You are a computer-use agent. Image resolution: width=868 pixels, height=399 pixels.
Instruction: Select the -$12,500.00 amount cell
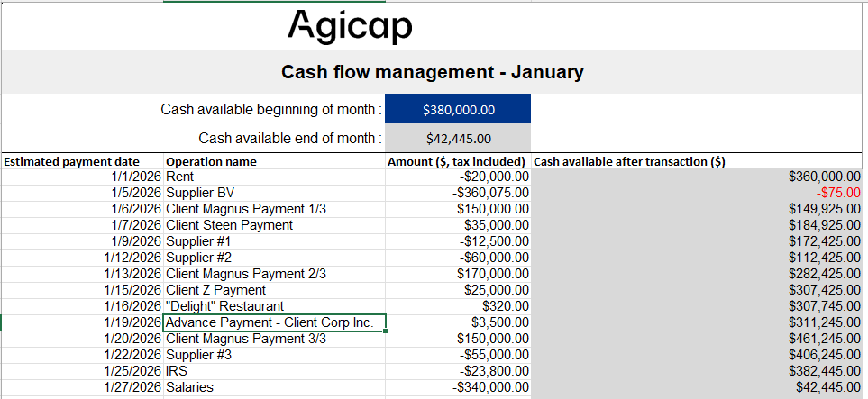458,241
